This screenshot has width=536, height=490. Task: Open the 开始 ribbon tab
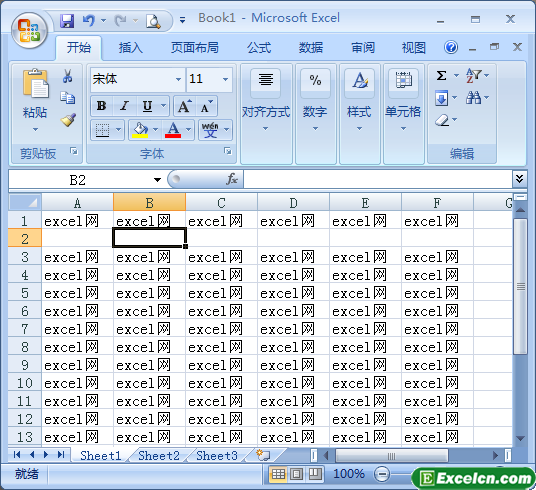click(79, 48)
